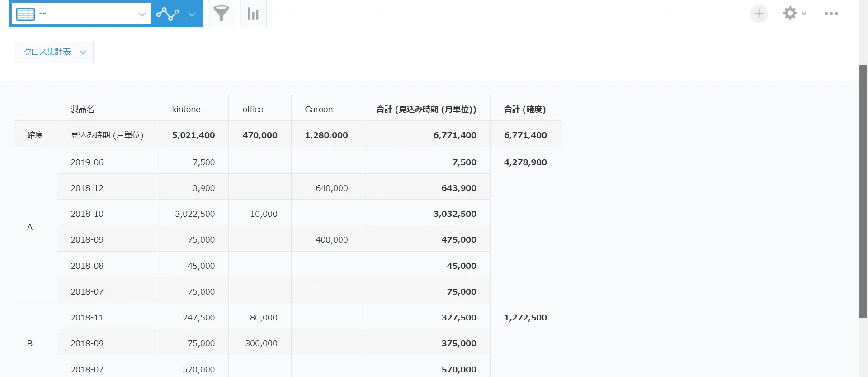Click the graph view icon
This screenshot has height=377, width=868.
click(x=168, y=14)
